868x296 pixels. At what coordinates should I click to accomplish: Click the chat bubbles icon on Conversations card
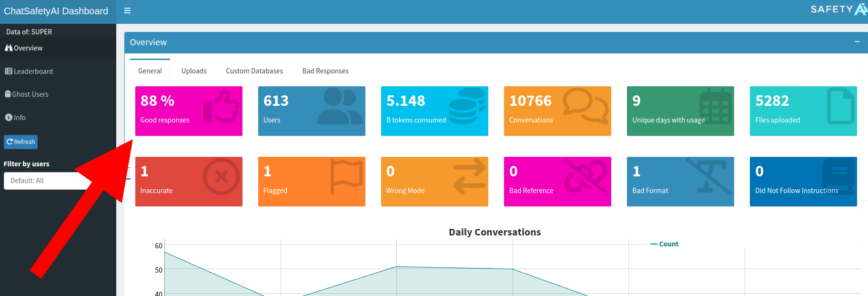click(585, 106)
